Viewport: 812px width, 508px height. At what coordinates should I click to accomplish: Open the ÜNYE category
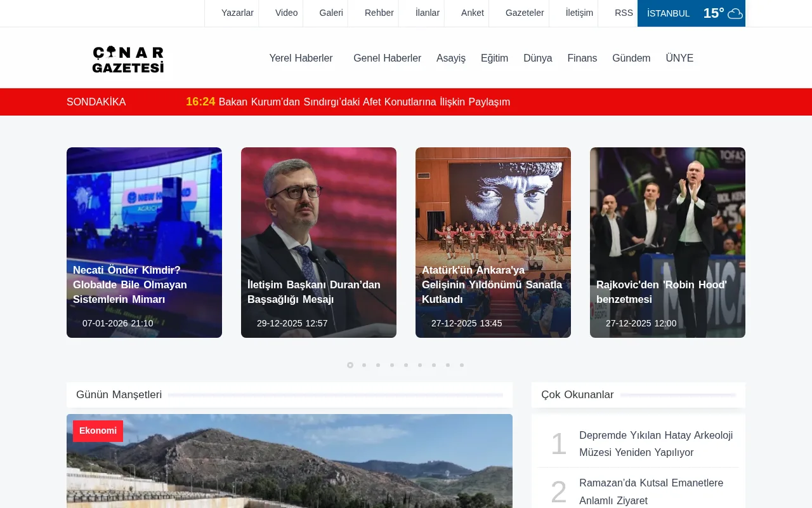[x=679, y=58]
